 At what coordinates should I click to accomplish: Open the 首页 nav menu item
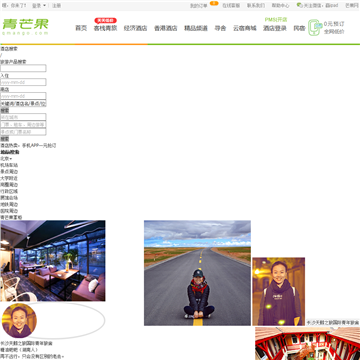[81, 28]
